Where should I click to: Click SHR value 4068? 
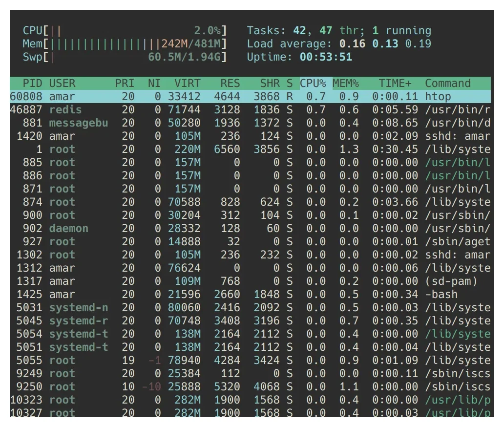(267, 386)
